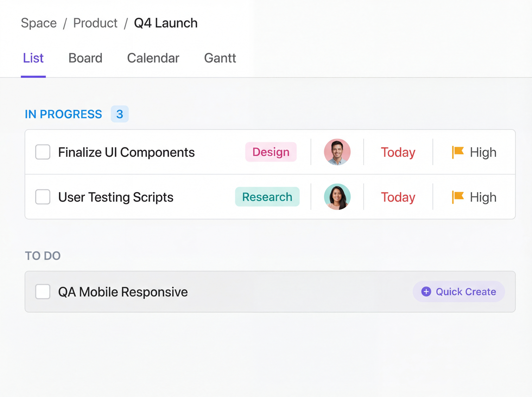Collapse the IN PROGRESS group header
Image resolution: width=532 pixels, height=397 pixels.
click(64, 114)
